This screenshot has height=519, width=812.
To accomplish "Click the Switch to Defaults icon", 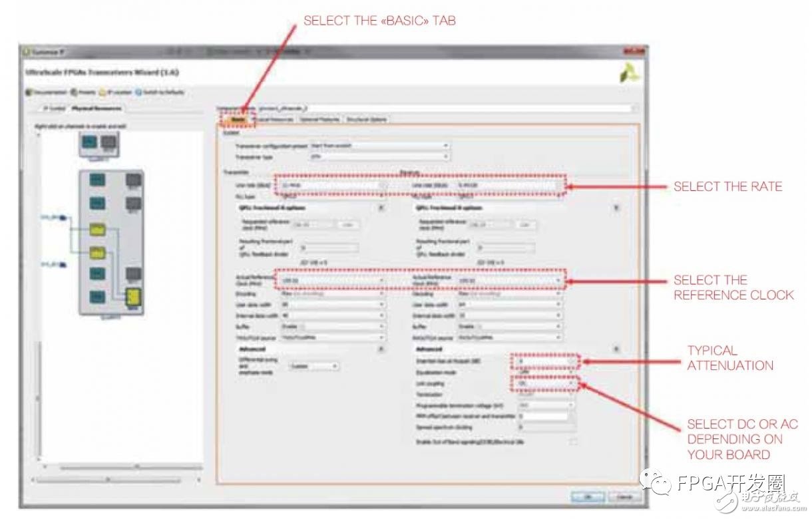I will click(140, 92).
